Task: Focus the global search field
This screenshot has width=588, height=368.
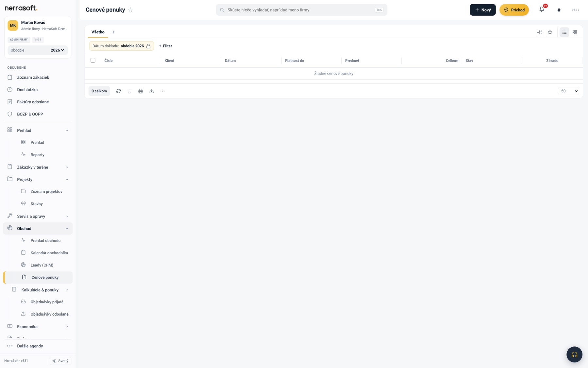Action: (x=301, y=10)
